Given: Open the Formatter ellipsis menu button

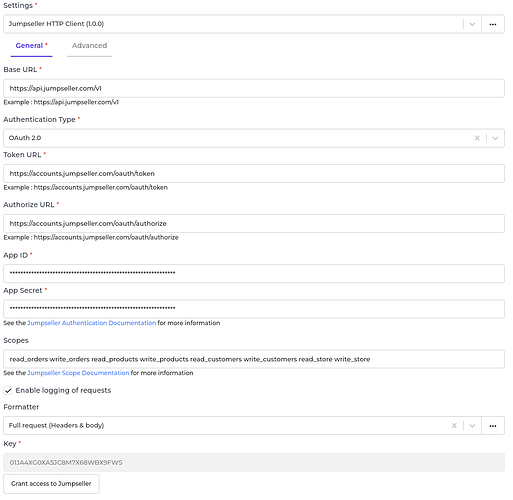Looking at the screenshot, I should [x=493, y=426].
